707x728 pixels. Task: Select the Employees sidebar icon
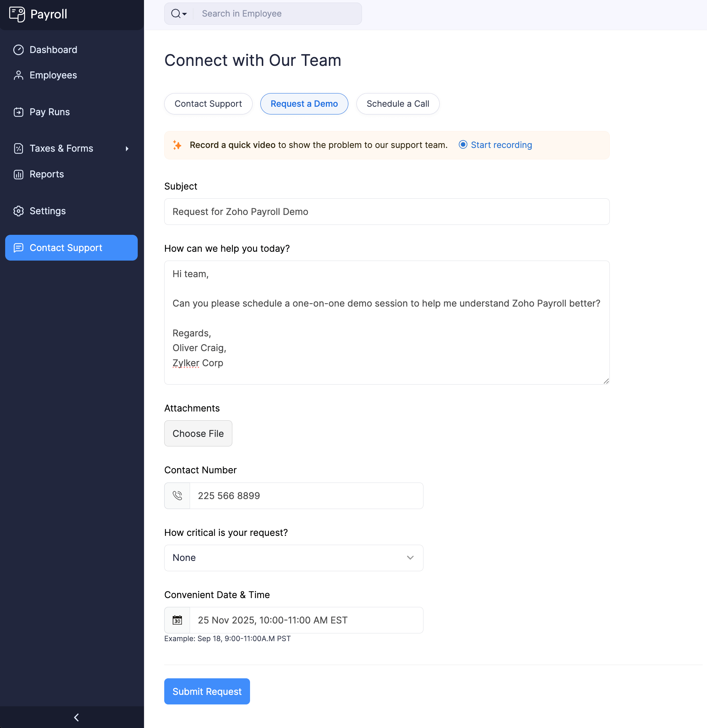point(18,75)
